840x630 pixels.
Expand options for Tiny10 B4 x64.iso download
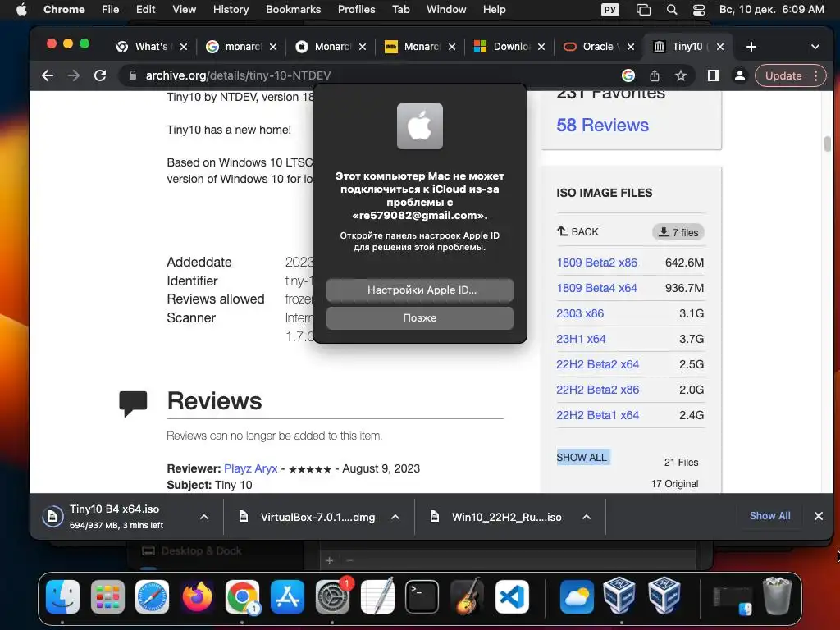(204, 517)
